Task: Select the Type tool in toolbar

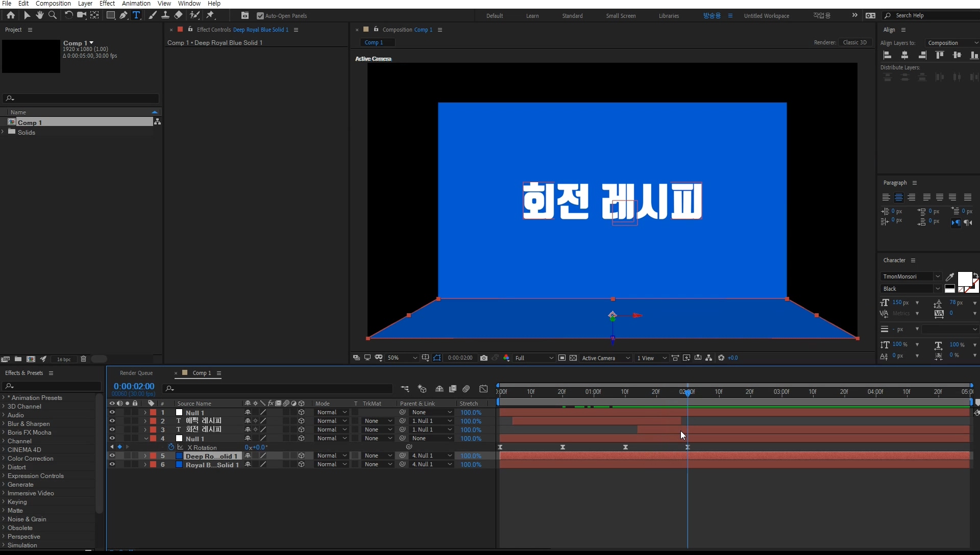Action: pyautogui.click(x=136, y=15)
